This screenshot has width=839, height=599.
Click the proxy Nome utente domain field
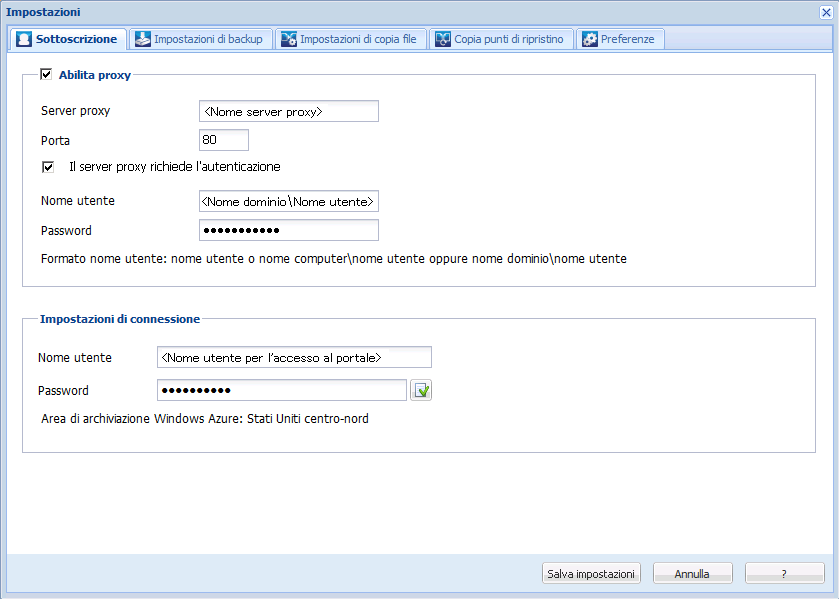pyautogui.click(x=289, y=201)
